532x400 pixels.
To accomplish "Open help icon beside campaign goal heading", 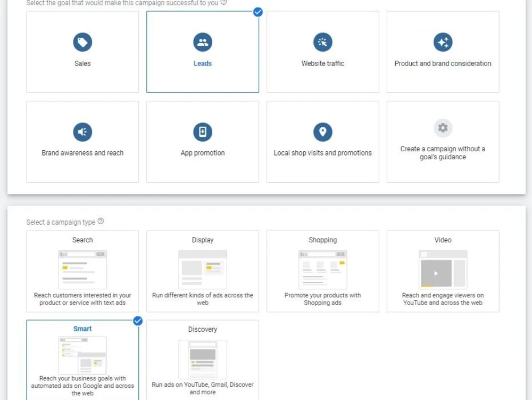I will (x=223, y=2).
